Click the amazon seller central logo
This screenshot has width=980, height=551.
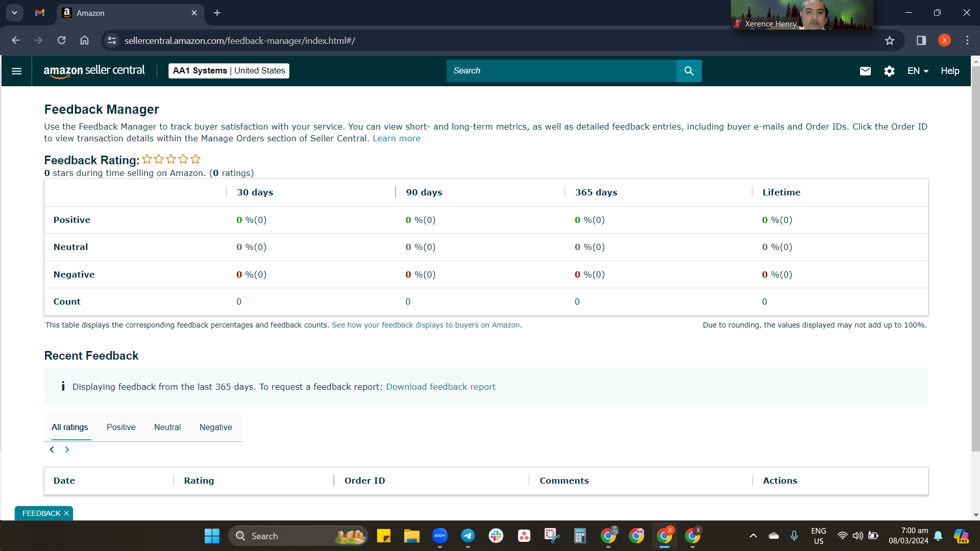click(x=94, y=71)
